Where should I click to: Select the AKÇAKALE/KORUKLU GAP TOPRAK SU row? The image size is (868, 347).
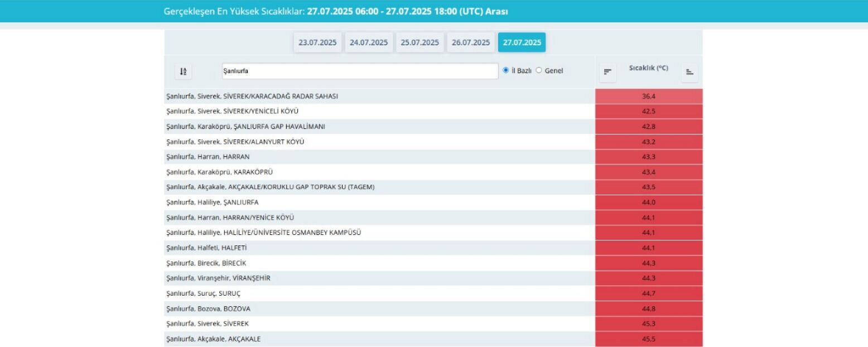(379, 187)
